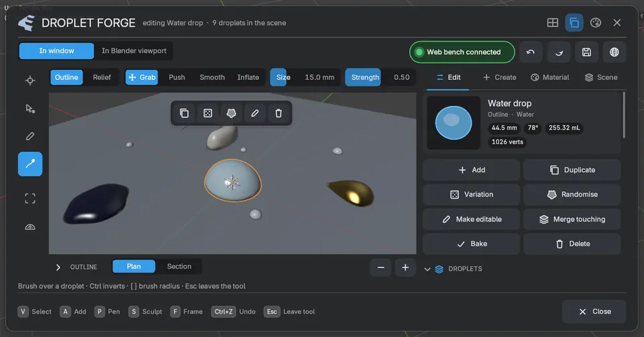
Task: Select the crosshair cursor tool in sidebar
Action: click(x=30, y=80)
